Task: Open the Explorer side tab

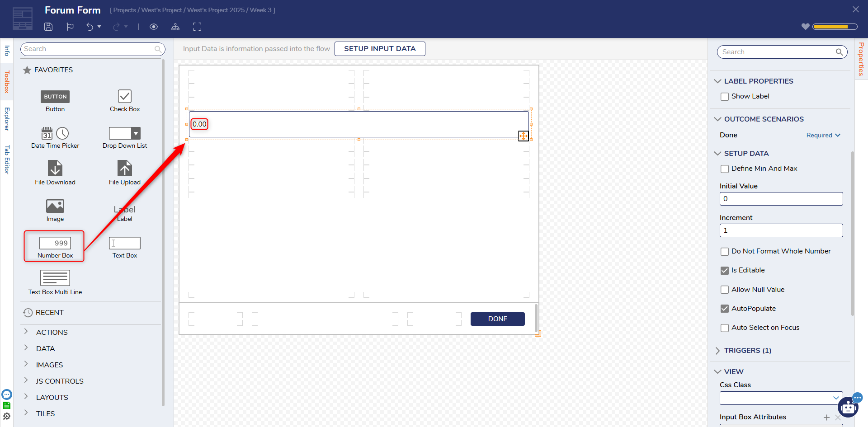Action: (7, 119)
